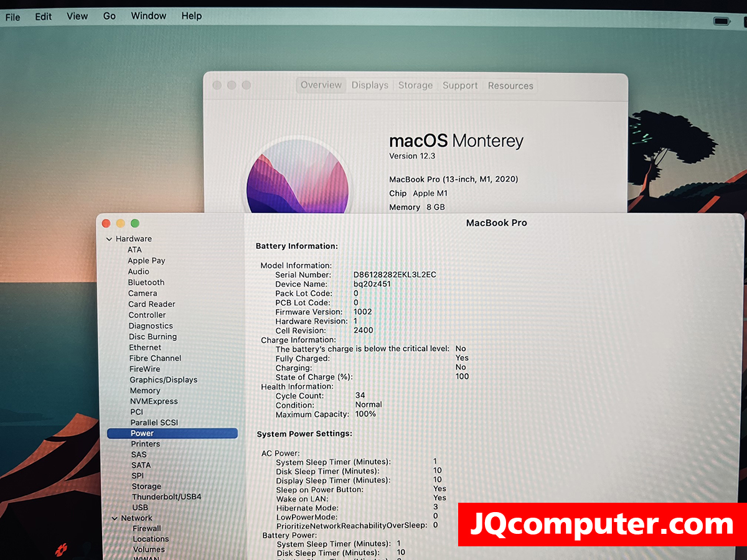Select the Hardware category in the sidebar
The image size is (747, 560).
[134, 239]
